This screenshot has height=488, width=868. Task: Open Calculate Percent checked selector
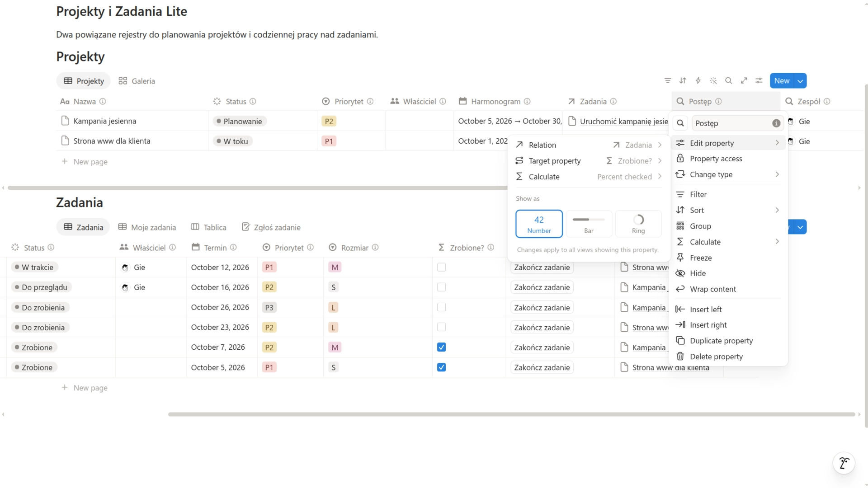589,176
